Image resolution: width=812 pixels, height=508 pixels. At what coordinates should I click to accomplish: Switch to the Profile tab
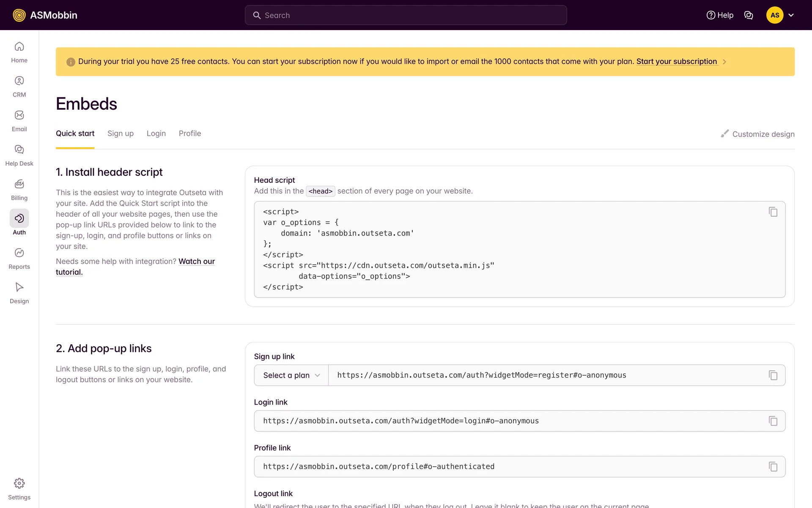click(x=189, y=133)
